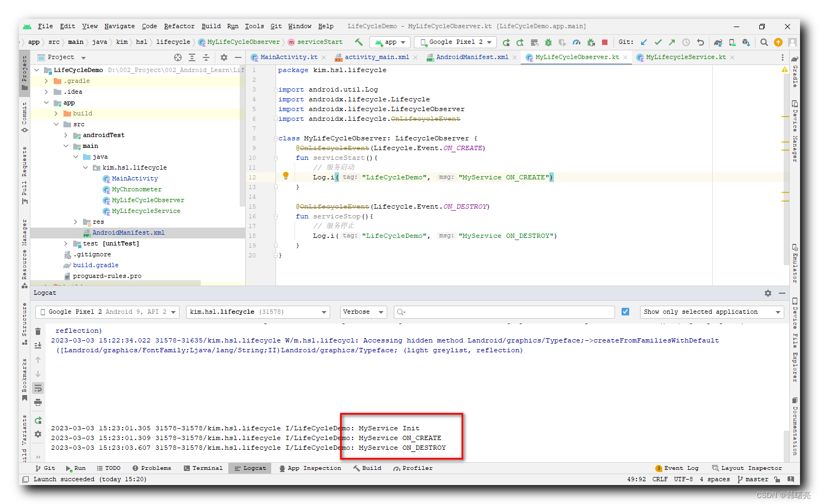This screenshot has width=819, height=504.
Task: Run the app with the green Run icon
Action: (x=506, y=42)
